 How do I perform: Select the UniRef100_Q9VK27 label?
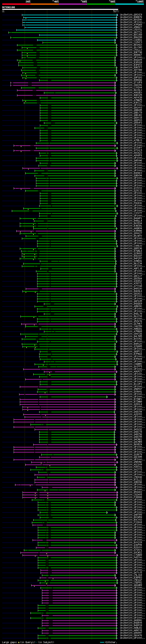tap(131, 233)
